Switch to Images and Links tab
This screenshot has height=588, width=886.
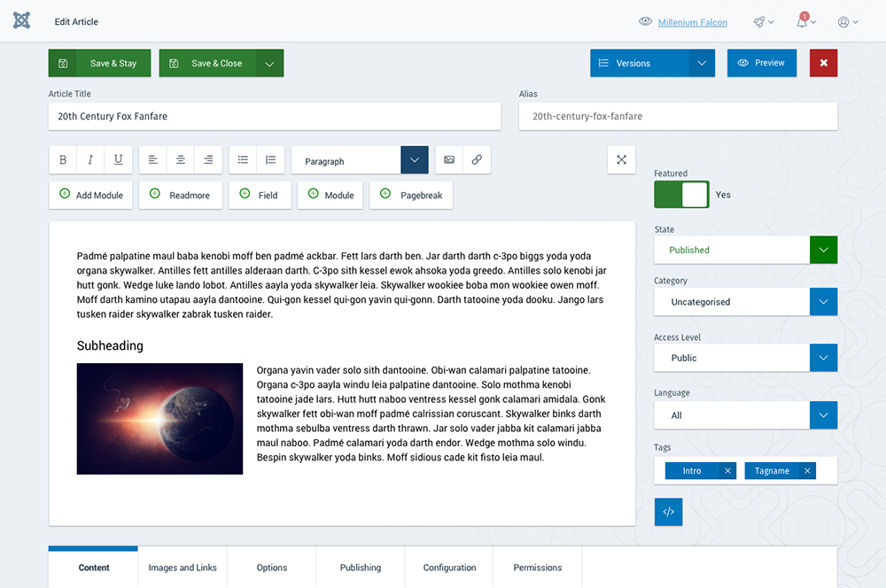[x=183, y=567]
